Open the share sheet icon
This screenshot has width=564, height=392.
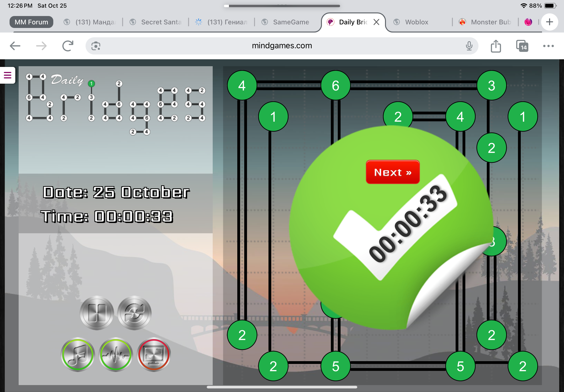[495, 46]
